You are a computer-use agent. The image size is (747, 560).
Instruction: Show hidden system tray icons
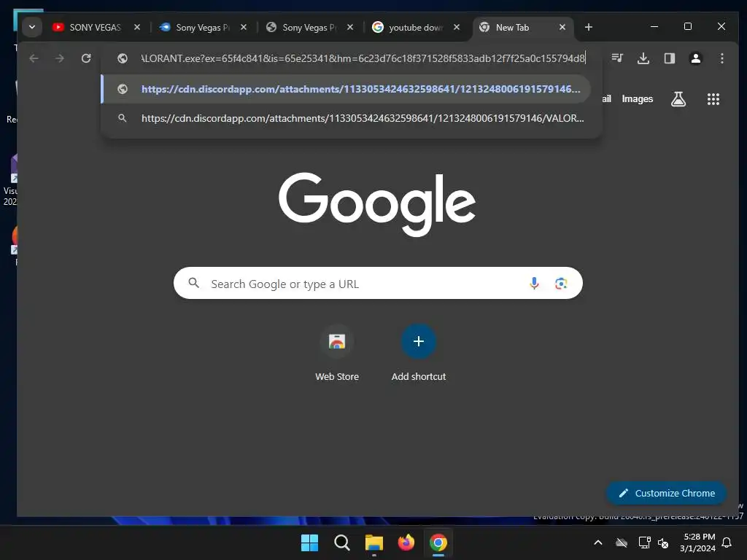tap(598, 542)
